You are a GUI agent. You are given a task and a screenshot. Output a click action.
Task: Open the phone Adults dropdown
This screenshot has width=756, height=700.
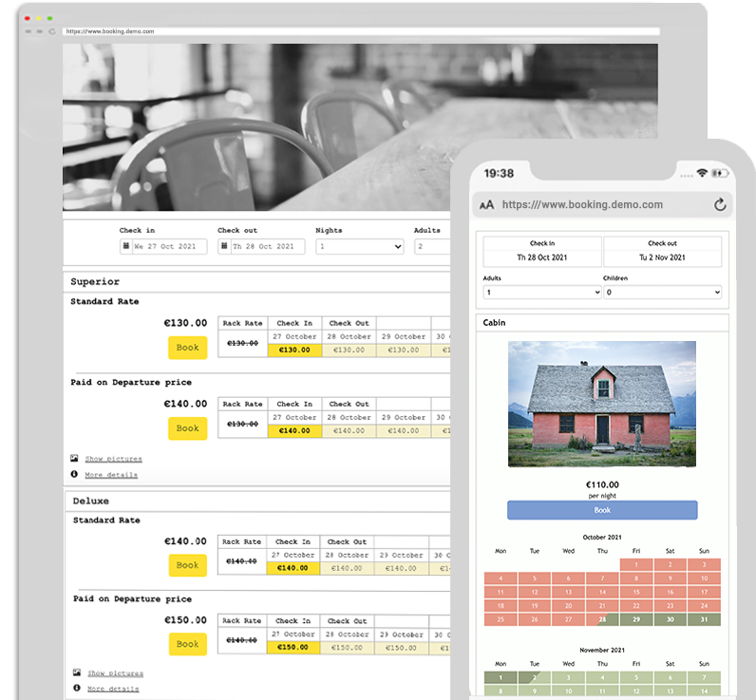542,293
